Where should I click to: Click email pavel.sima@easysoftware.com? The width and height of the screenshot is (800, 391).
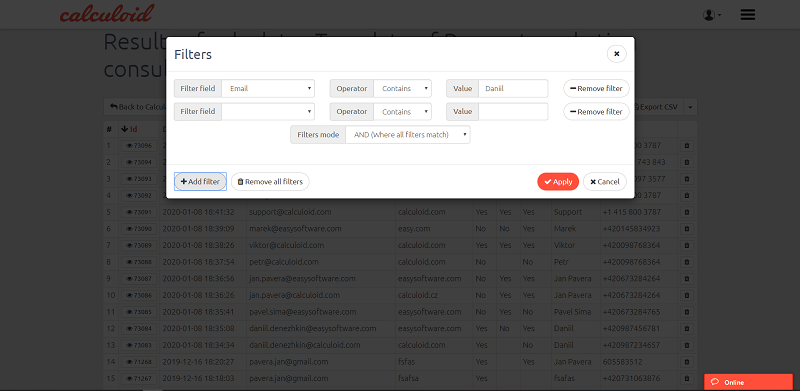(x=303, y=312)
